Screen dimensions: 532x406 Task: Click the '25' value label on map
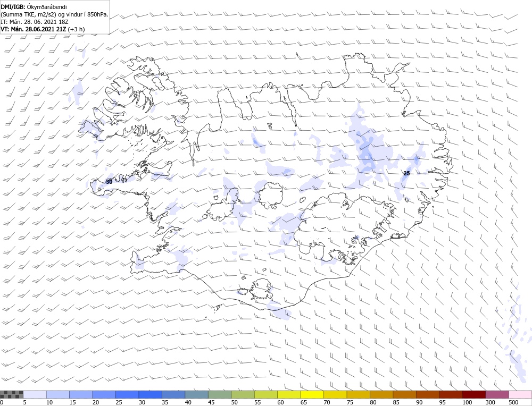(406, 174)
